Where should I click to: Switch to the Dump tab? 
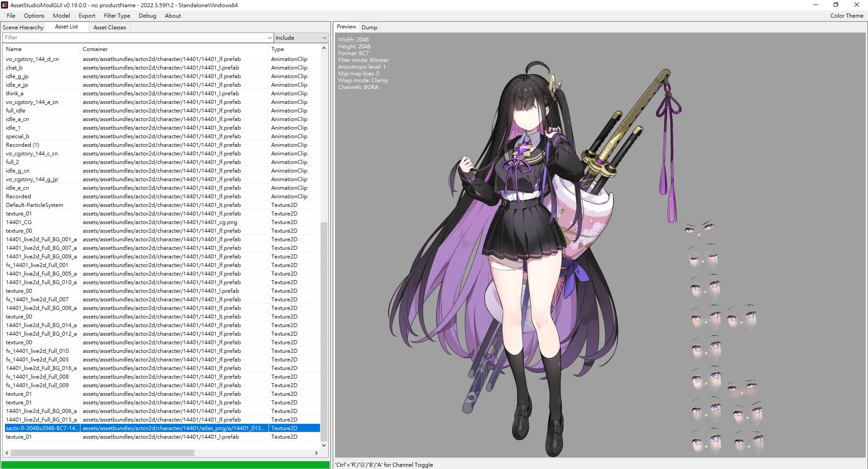tap(369, 28)
